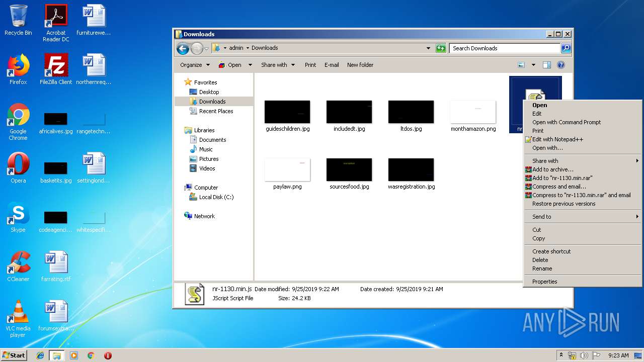Image resolution: width=644 pixels, height=362 pixels.
Task: Click Opera icon in taskbar
Action: [x=108, y=355]
